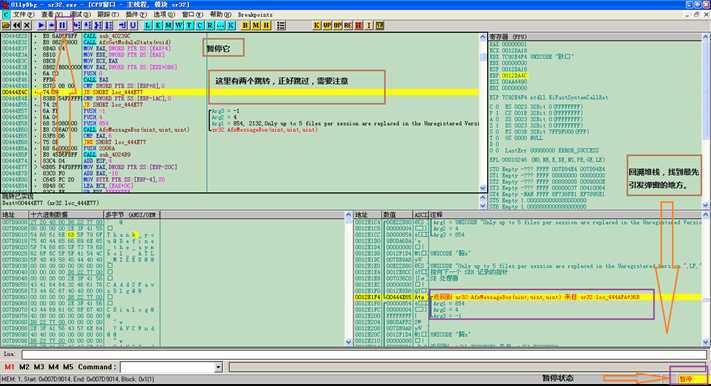The height and width of the screenshot is (386, 711).
Task: Show the CPU window with C icon
Action: click(200, 25)
